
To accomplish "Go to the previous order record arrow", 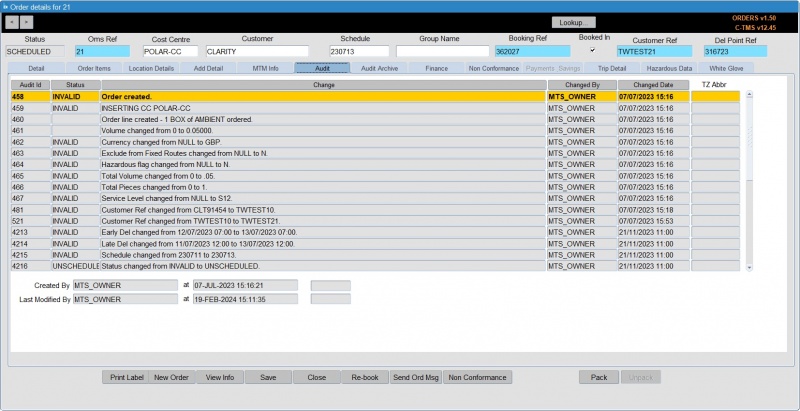I will [x=12, y=22].
